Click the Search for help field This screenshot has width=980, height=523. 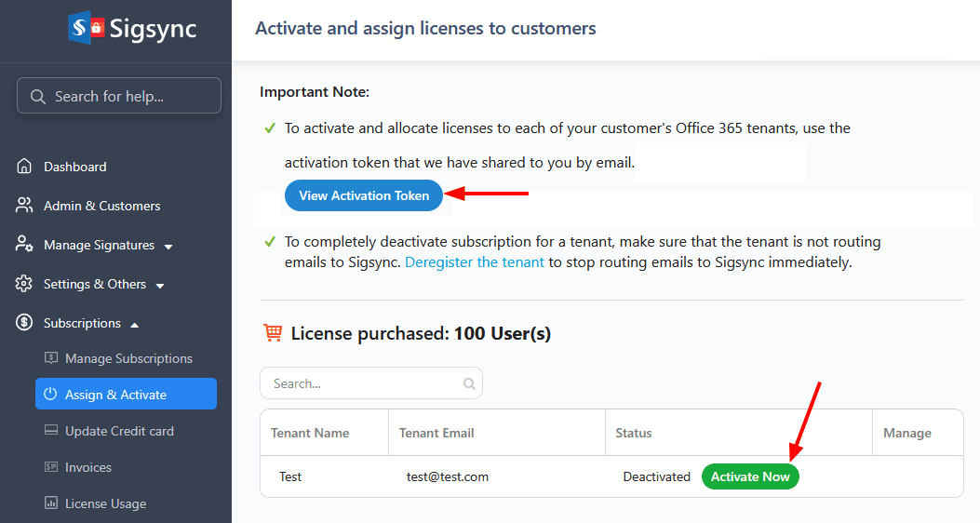[119, 96]
